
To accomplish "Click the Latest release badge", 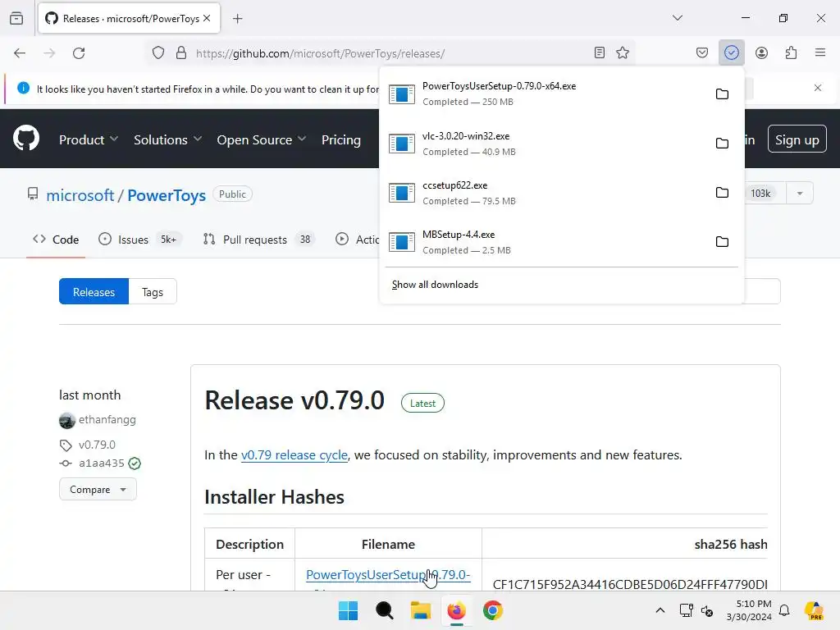I will coord(422,404).
